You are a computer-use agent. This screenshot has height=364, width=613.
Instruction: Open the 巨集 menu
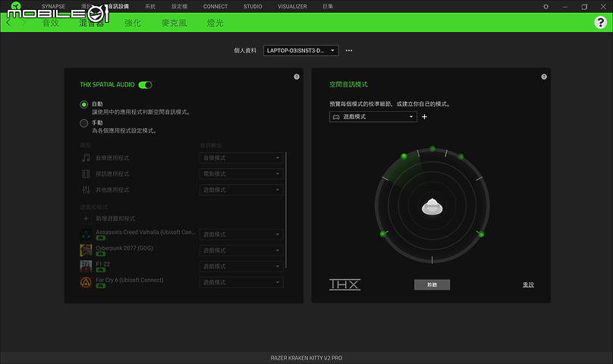click(328, 7)
